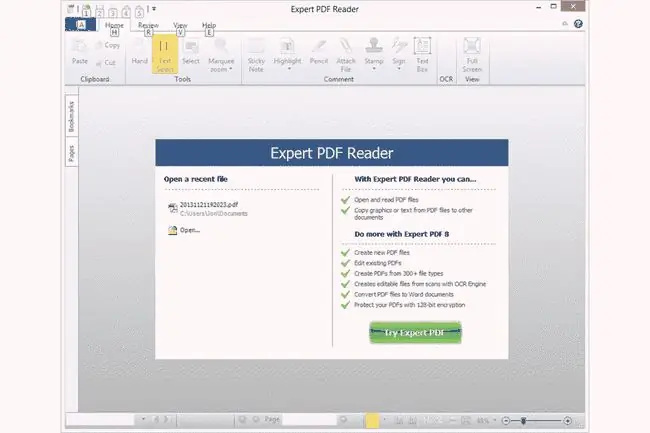
Task: Click the PDF file icon of 20131121192023.pdf
Action: (x=172, y=208)
